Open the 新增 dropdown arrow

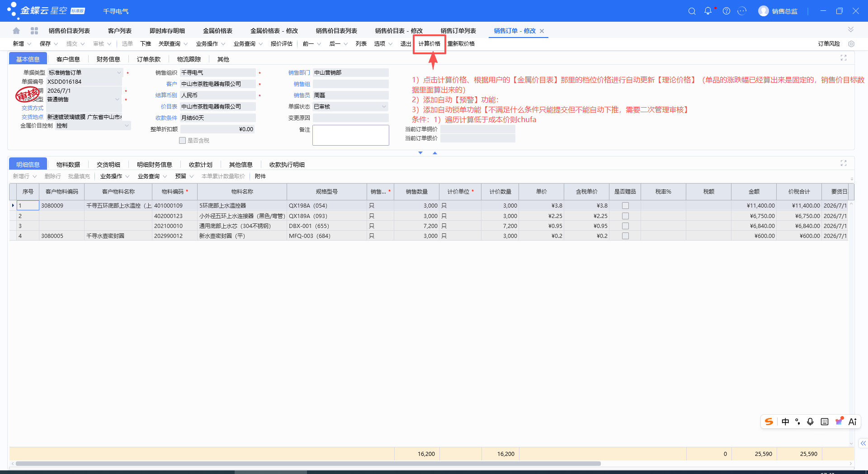pos(29,44)
